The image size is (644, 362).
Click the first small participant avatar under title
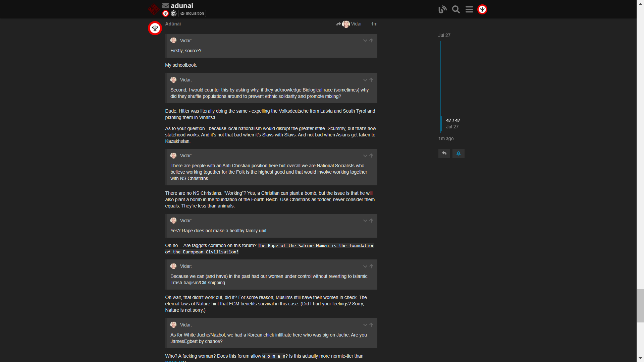point(165,13)
